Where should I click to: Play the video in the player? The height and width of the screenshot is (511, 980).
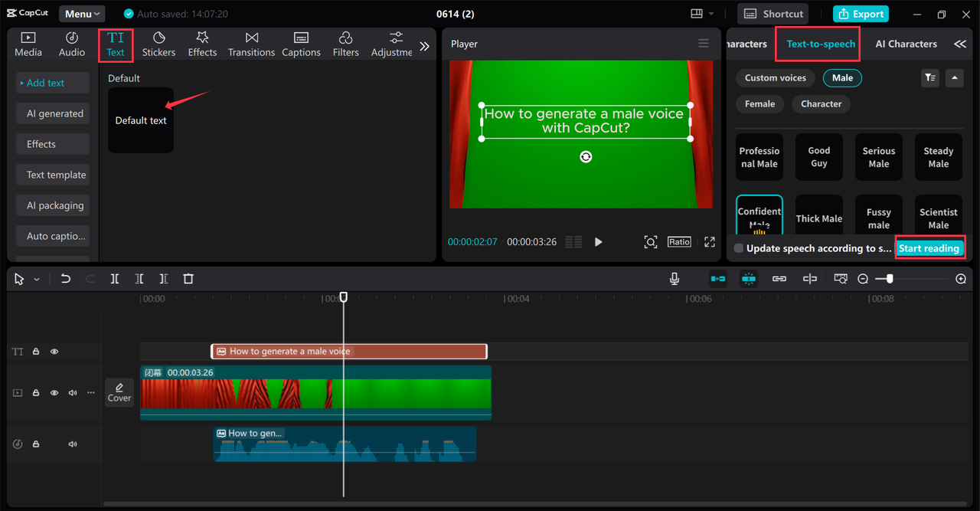[x=599, y=242]
